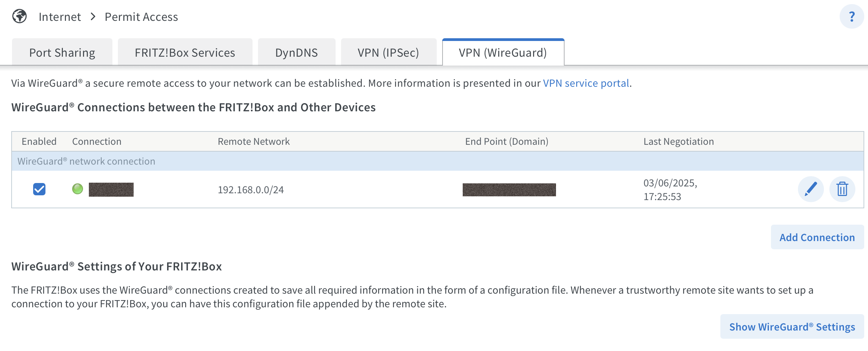The image size is (868, 351).
Task: Open the FRITZ!Box Services tab
Action: pyautogui.click(x=185, y=52)
